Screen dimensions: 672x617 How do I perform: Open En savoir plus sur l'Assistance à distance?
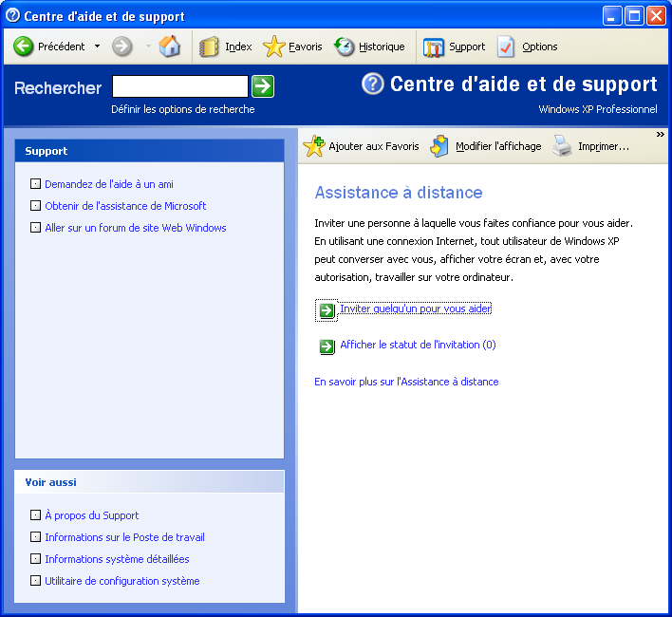tap(406, 382)
